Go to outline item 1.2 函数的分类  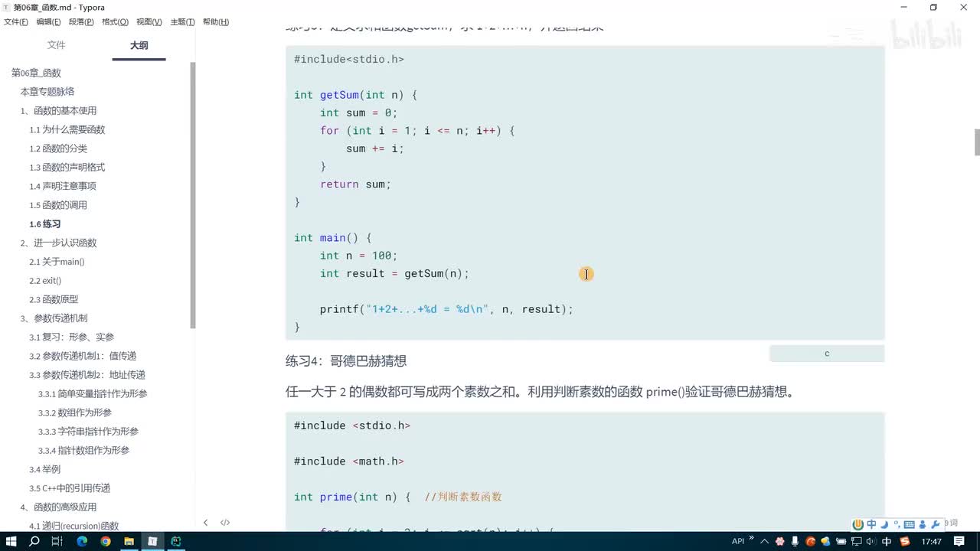click(x=58, y=148)
